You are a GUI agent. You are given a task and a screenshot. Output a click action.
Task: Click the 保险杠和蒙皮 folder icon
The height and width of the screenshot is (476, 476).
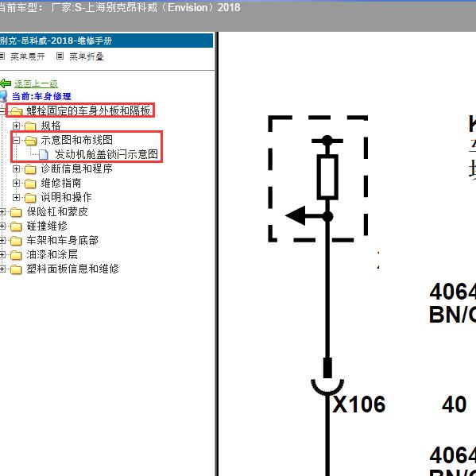[x=16, y=212]
